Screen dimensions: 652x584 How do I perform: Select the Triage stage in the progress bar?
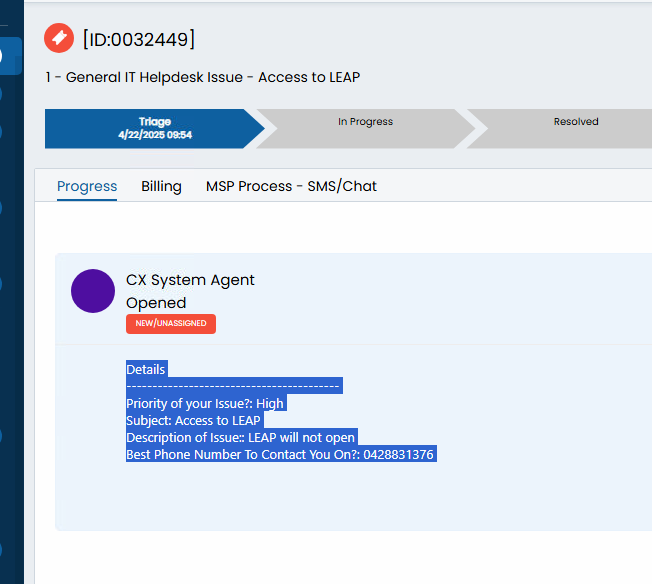[x=155, y=129]
